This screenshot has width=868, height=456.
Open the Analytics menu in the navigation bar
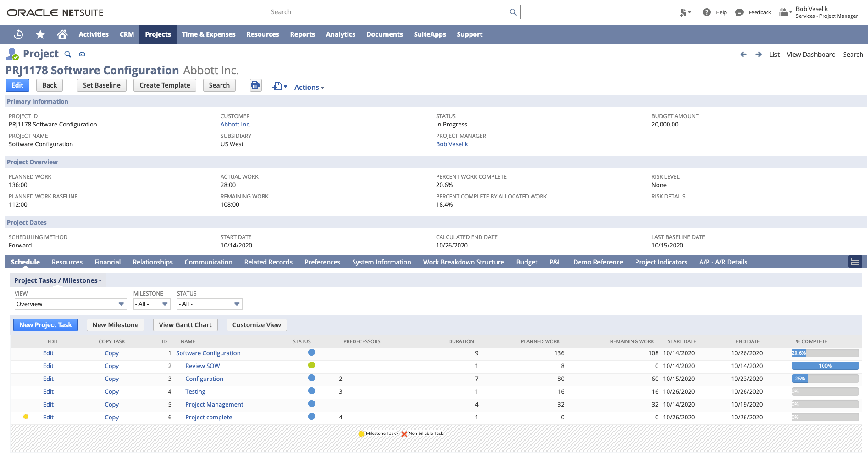pyautogui.click(x=340, y=34)
